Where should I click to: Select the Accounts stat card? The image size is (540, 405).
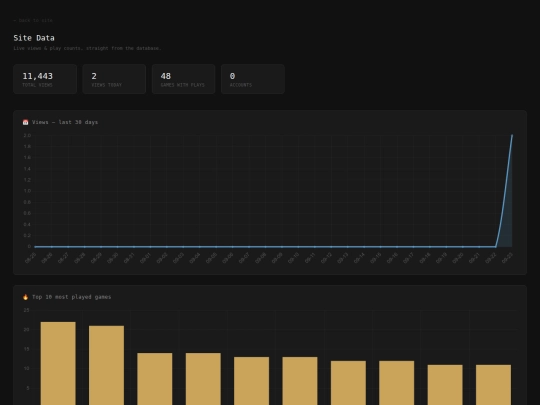pos(253,79)
